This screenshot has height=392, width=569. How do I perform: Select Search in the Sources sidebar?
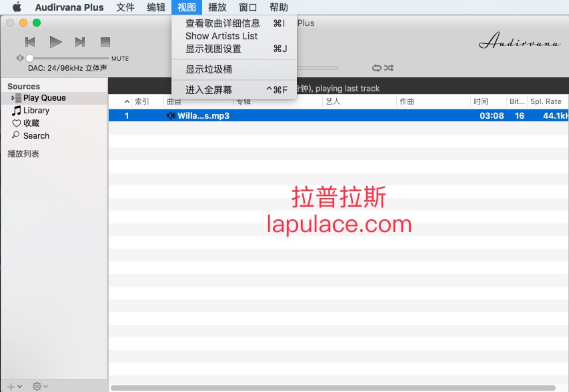36,136
